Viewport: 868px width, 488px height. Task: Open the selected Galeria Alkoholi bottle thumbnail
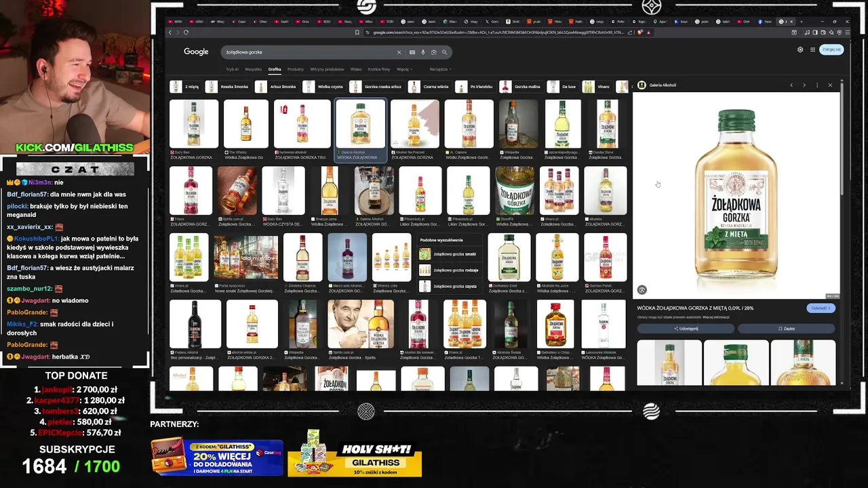[x=361, y=124]
